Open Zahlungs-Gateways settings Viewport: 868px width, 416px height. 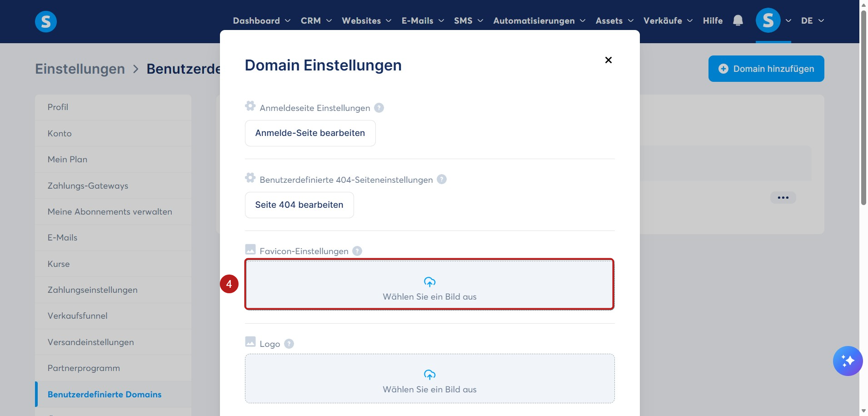tap(113, 185)
